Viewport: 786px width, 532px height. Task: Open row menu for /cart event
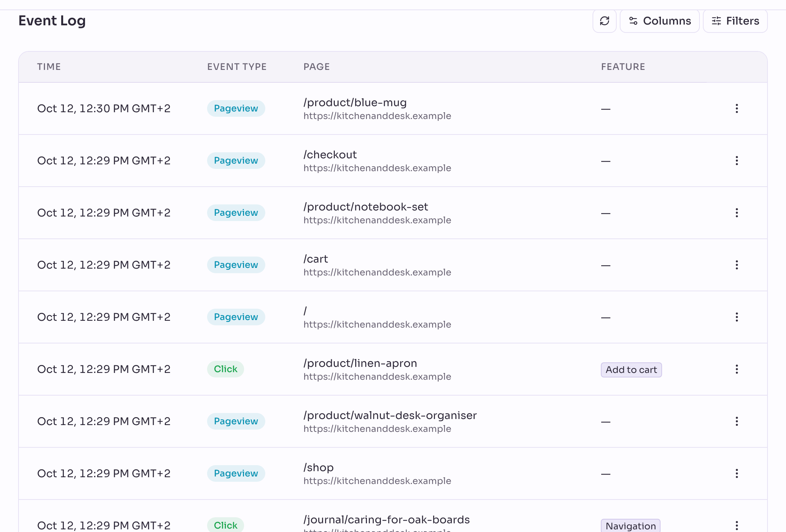tap(736, 265)
